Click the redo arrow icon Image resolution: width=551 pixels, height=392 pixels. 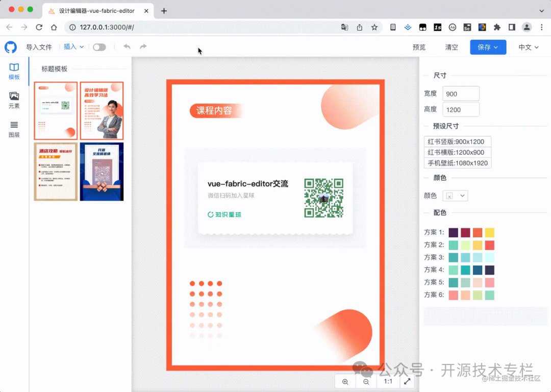[143, 47]
